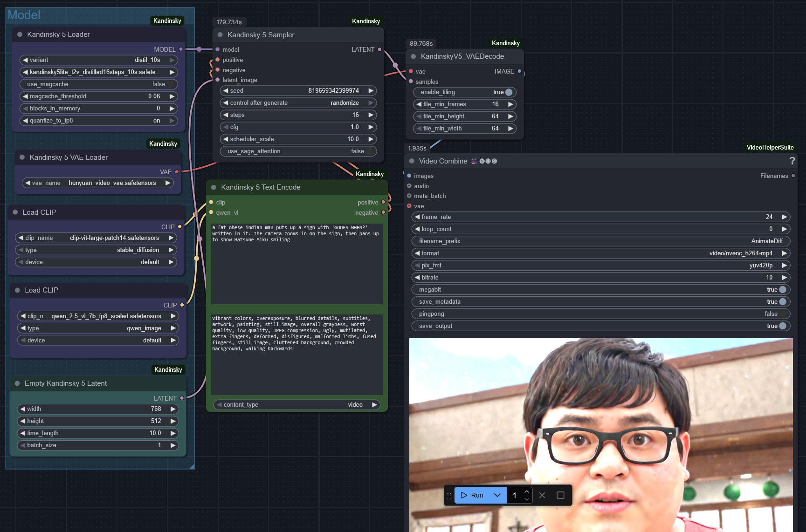Collapse the Kandinsky 5 Loader node dot
Screen dimensions: 806x532
click(20, 34)
